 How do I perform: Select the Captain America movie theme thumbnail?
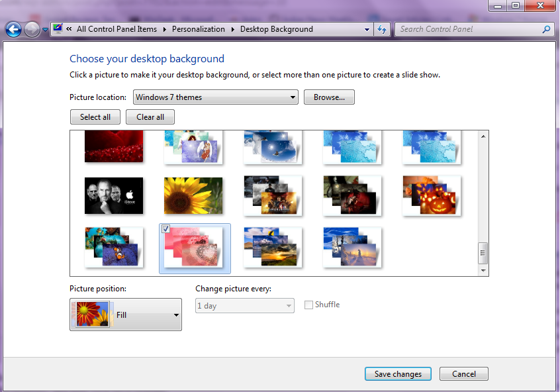coord(273,196)
